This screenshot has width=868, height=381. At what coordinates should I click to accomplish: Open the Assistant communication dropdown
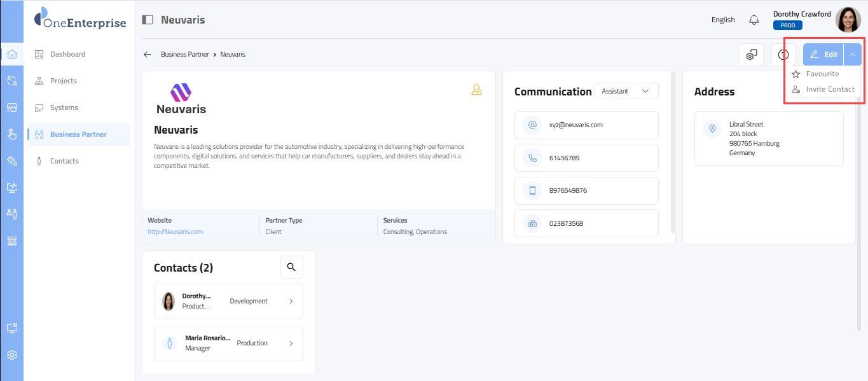tap(626, 91)
